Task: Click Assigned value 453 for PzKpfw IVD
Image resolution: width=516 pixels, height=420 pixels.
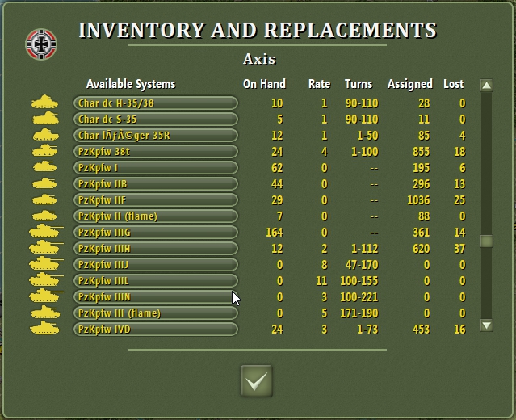Action: tap(422, 330)
